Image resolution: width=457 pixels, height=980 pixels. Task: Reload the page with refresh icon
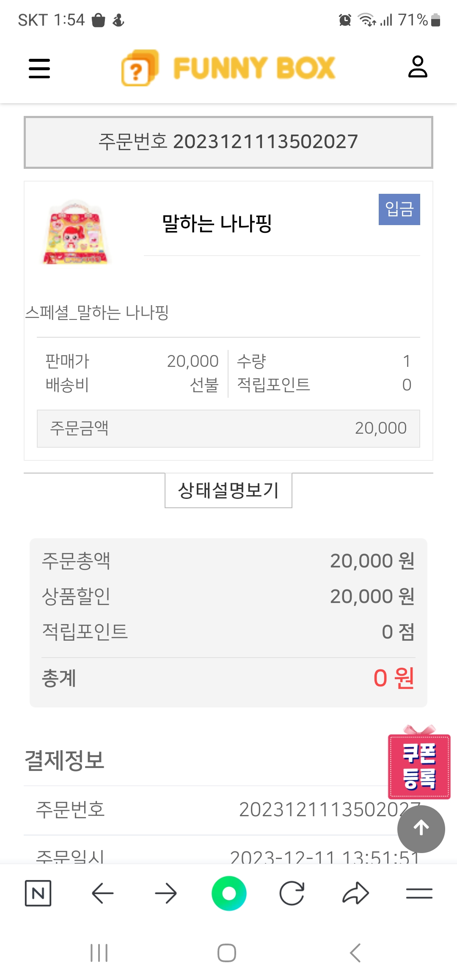click(x=292, y=893)
